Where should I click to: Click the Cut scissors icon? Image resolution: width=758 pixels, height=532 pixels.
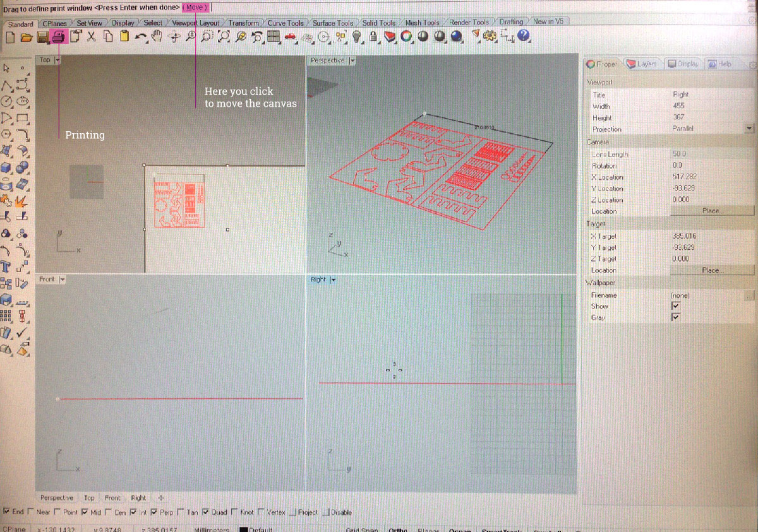[x=91, y=37]
